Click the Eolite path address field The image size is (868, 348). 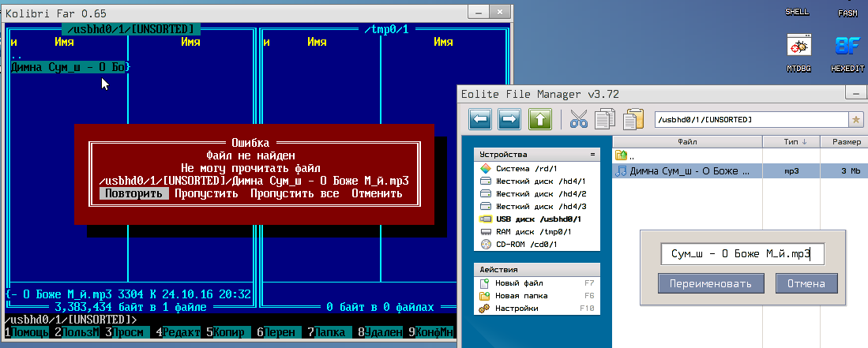tap(750, 119)
